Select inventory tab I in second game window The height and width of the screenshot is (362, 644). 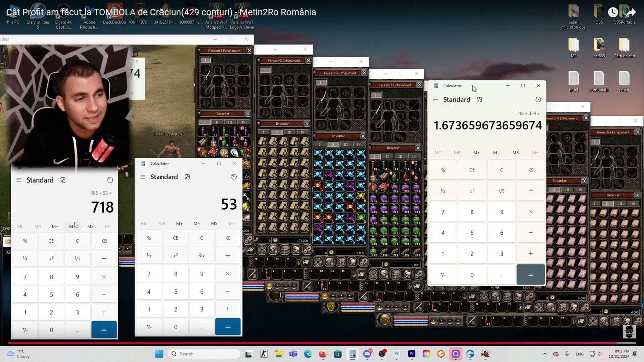[x=264, y=132]
